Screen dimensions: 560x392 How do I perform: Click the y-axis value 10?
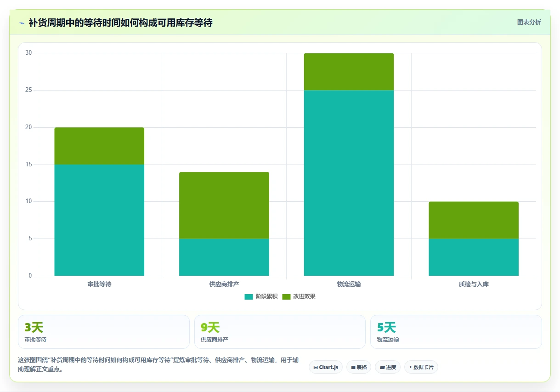click(28, 202)
